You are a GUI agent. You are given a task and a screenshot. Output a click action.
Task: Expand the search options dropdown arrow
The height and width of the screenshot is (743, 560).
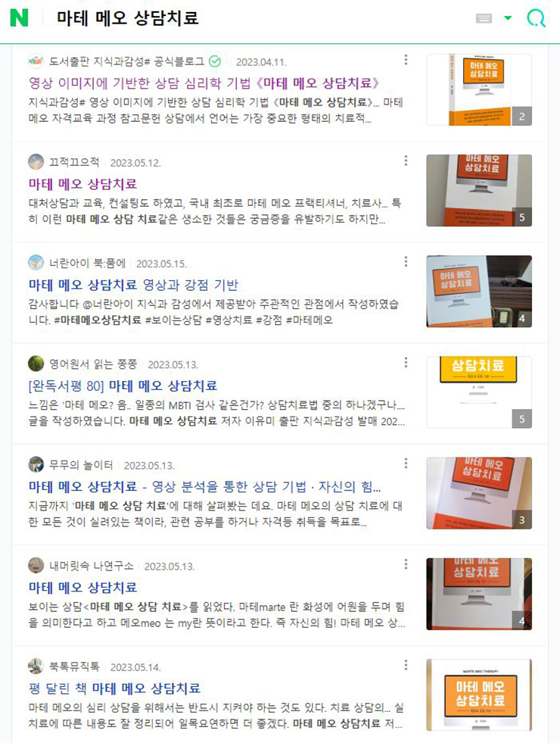point(508,18)
